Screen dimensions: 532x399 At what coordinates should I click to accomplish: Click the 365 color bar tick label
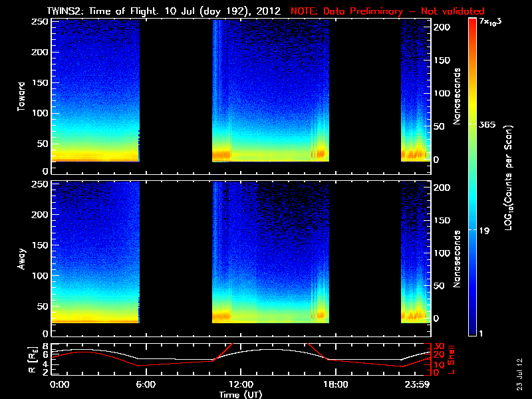tap(487, 125)
